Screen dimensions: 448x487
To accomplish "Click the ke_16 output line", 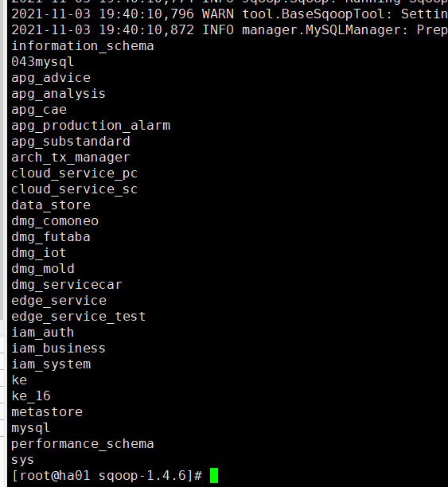I will (x=31, y=396).
